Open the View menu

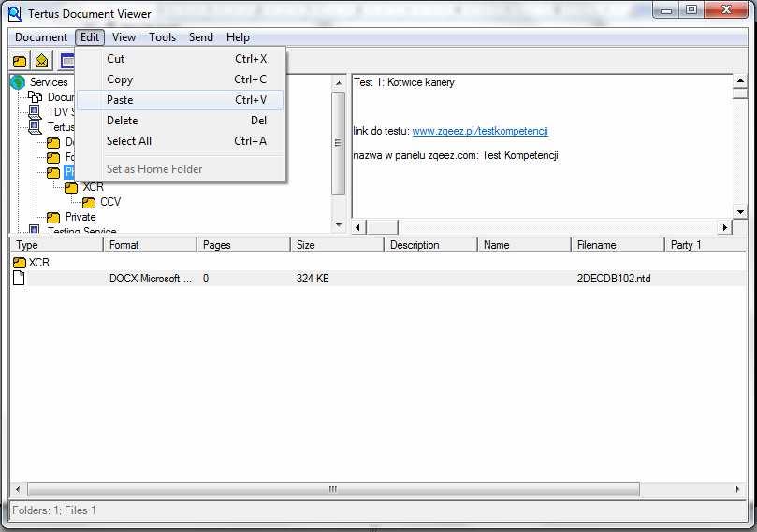pyautogui.click(x=124, y=37)
